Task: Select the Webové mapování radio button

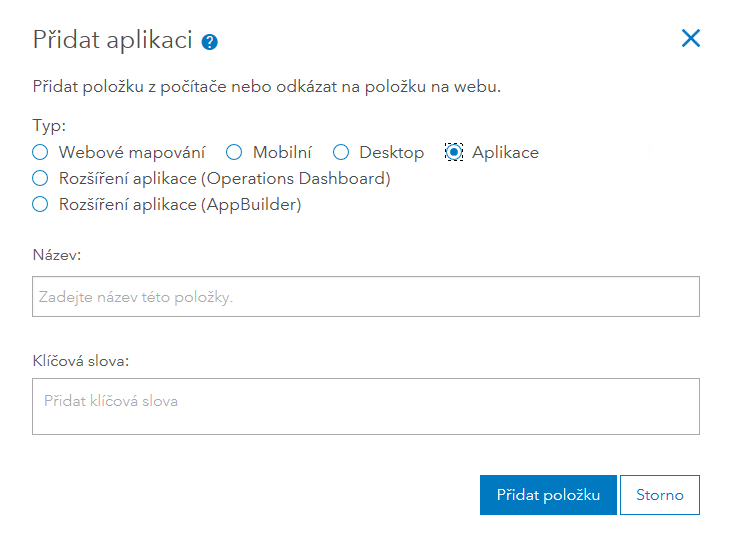Action: 40,153
